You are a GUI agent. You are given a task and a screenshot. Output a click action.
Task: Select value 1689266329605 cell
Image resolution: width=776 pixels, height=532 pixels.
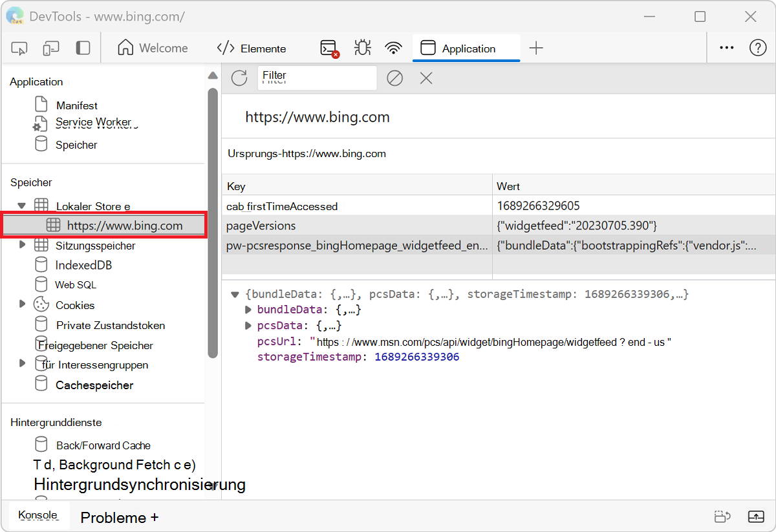[x=634, y=206]
